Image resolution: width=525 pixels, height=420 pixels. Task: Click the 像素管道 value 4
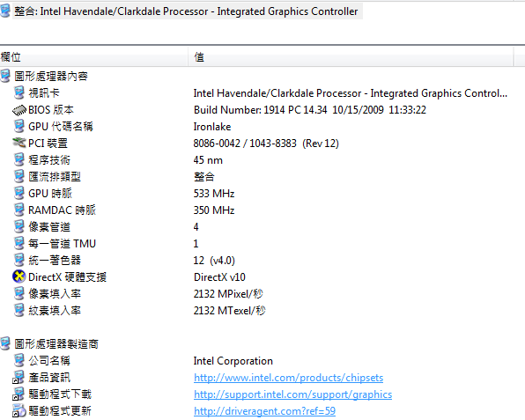[x=196, y=227]
